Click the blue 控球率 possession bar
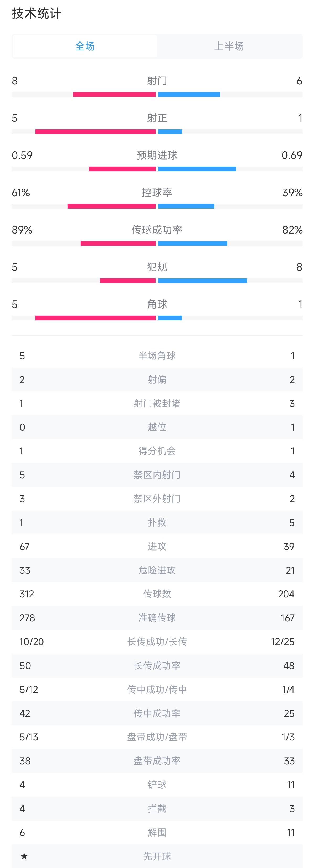 click(186, 206)
